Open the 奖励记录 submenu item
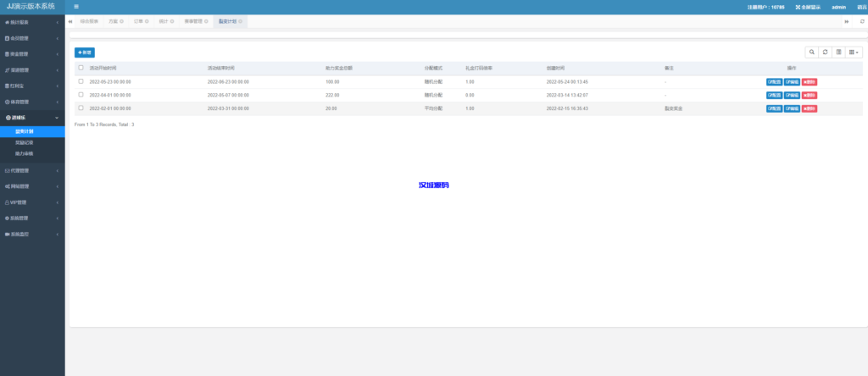The image size is (868, 376). pos(25,142)
